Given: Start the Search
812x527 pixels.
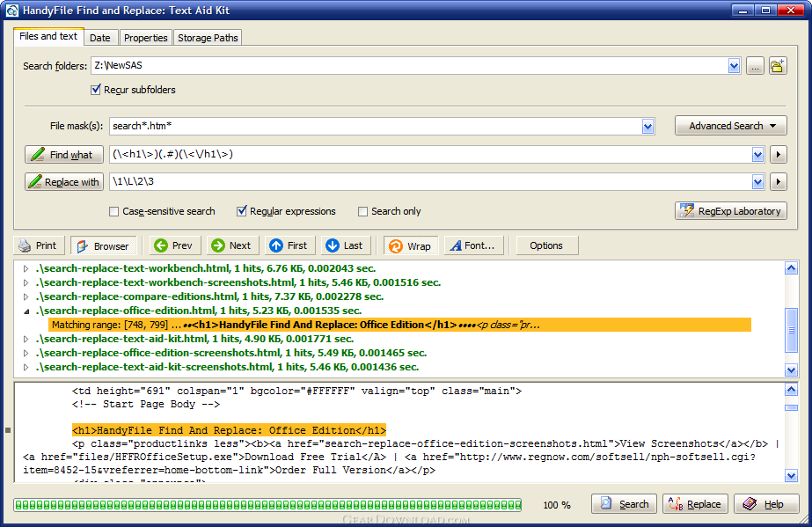Looking at the screenshot, I should 624,504.
